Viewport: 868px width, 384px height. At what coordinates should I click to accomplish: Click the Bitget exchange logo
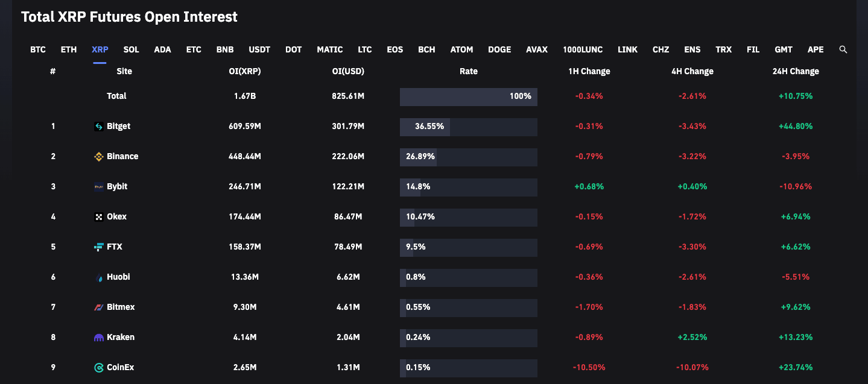(98, 126)
